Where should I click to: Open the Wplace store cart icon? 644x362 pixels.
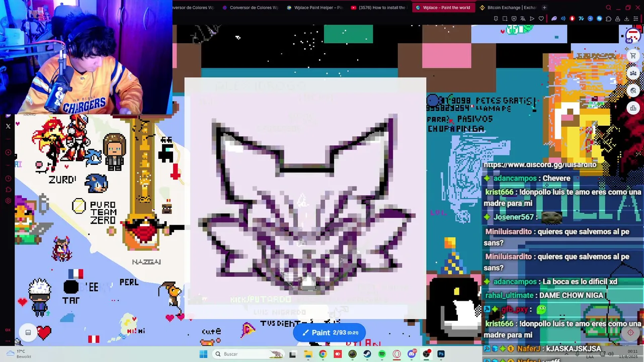(x=633, y=56)
